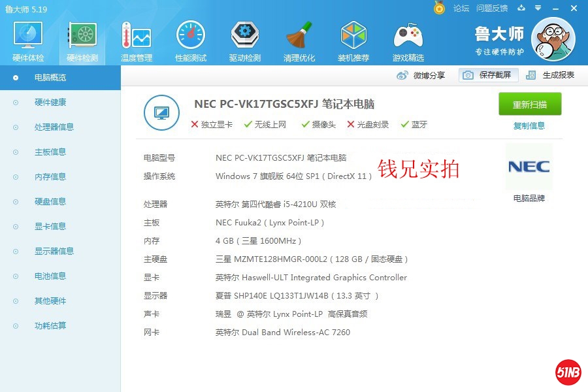Image resolution: width=588 pixels, height=392 pixels.
Task: Click motherboard value NEC Fuuka2
Action: pos(270,223)
